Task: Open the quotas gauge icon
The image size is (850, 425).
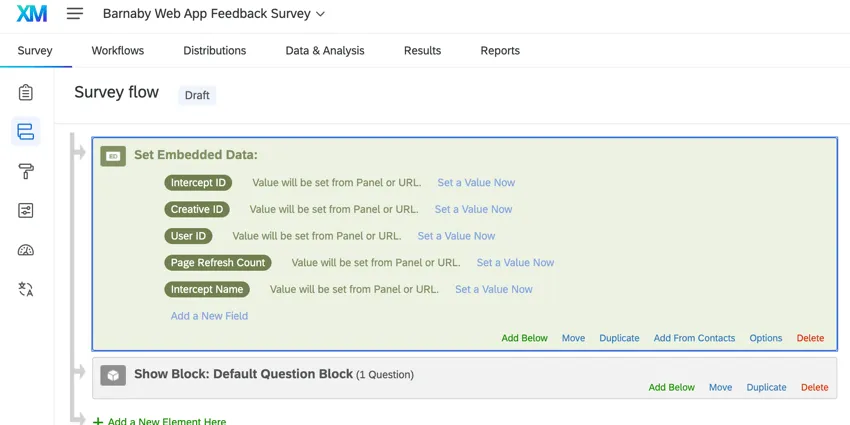Action: (26, 250)
